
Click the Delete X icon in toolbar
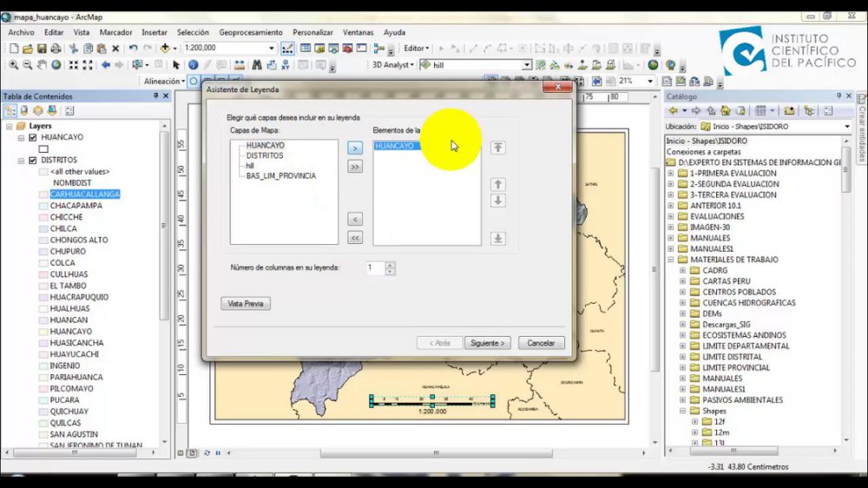click(x=115, y=49)
